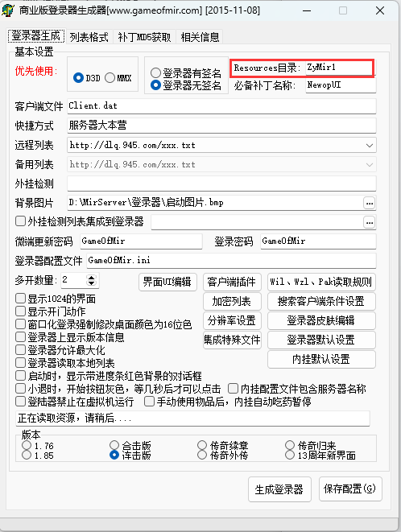Toggle 登录器上显示版本信息 checkbox
Viewport: 401px width, 532px height.
coord(20,337)
